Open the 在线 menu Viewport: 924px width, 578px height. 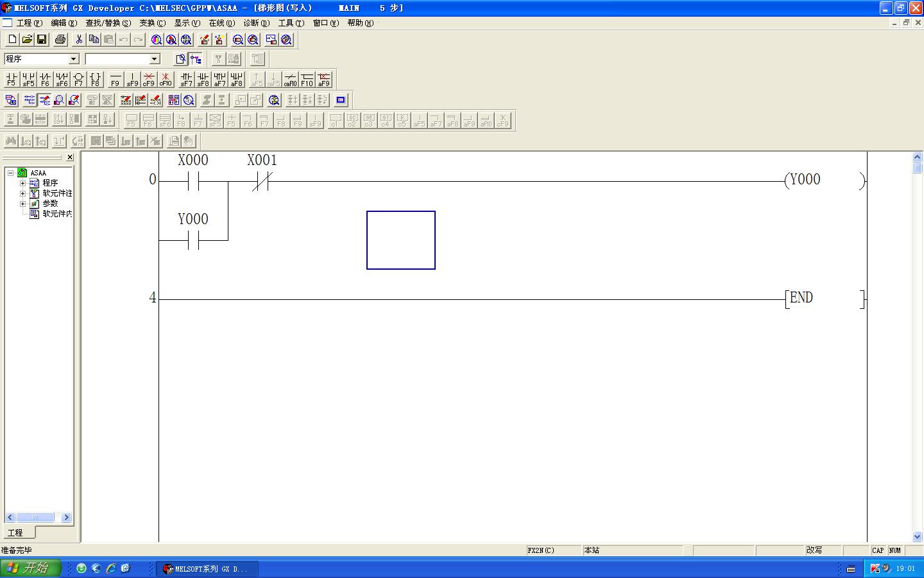coord(221,23)
